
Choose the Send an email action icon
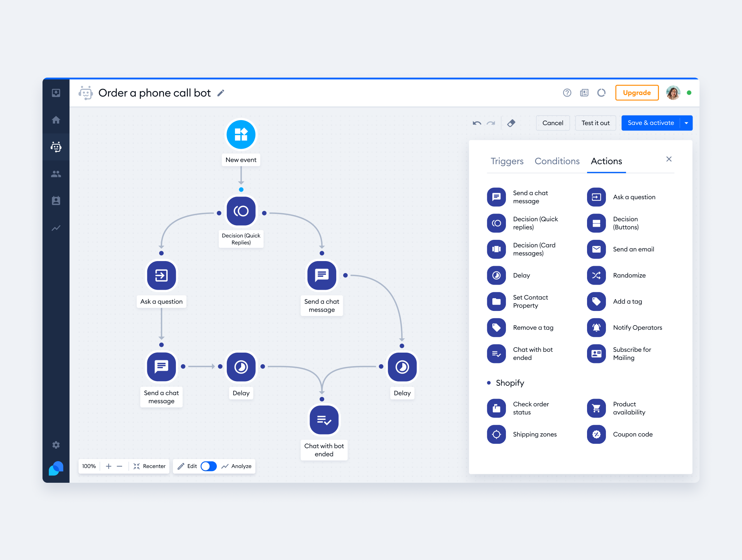(596, 249)
